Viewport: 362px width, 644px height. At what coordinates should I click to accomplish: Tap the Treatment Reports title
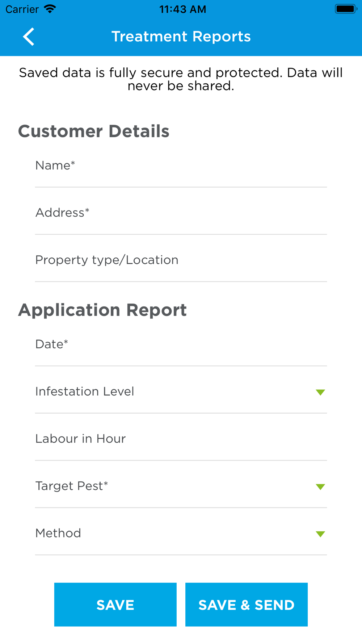[181, 37]
